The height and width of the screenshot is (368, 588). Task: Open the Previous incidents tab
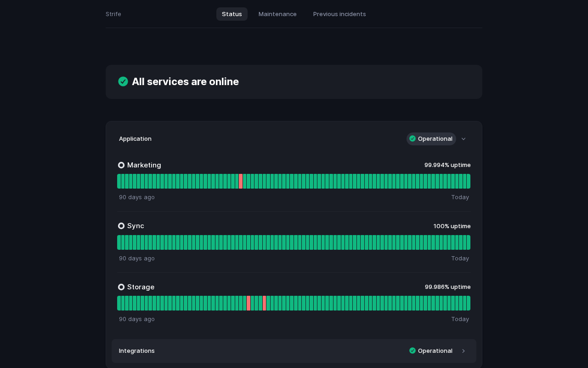[x=339, y=14]
